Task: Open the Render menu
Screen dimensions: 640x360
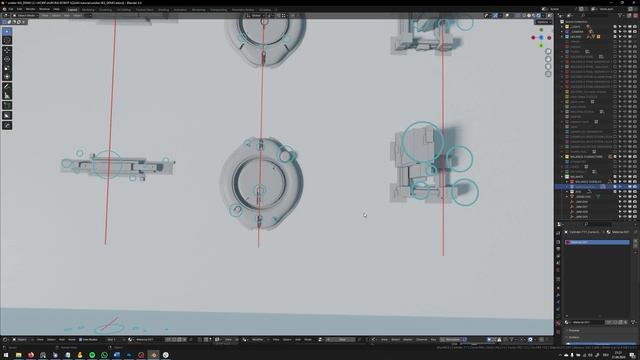Action: point(31,9)
